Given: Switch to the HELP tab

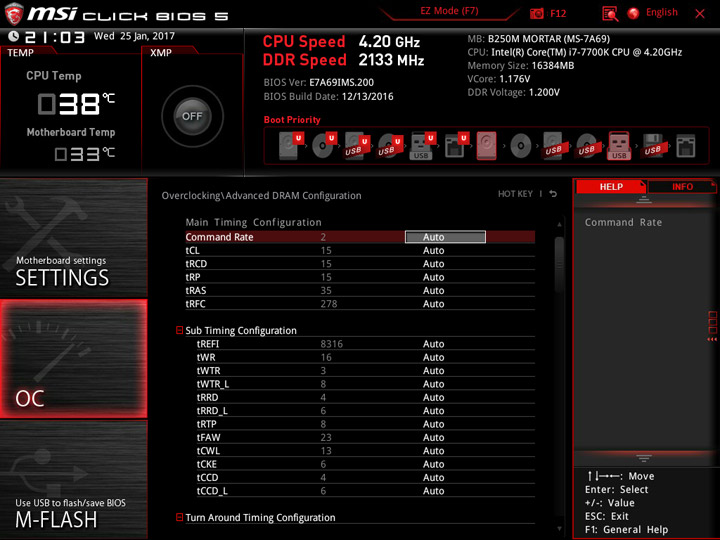Looking at the screenshot, I should pos(611,186).
